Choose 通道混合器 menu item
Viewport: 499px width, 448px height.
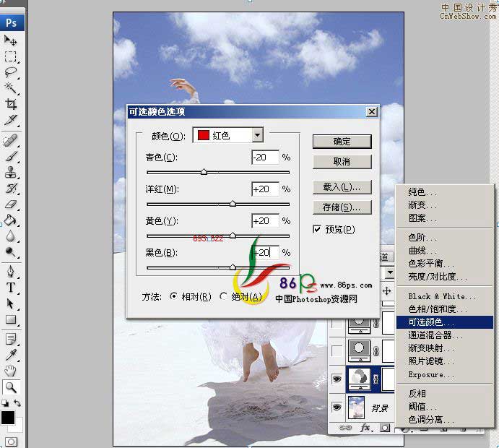(x=445, y=335)
